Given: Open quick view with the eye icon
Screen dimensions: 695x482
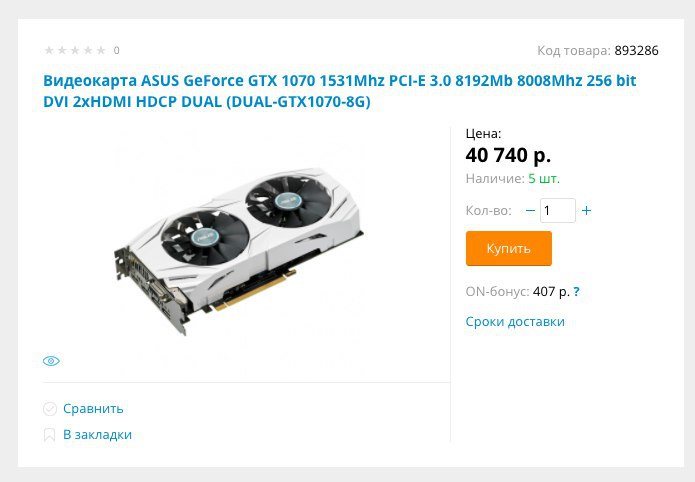Looking at the screenshot, I should point(51,361).
